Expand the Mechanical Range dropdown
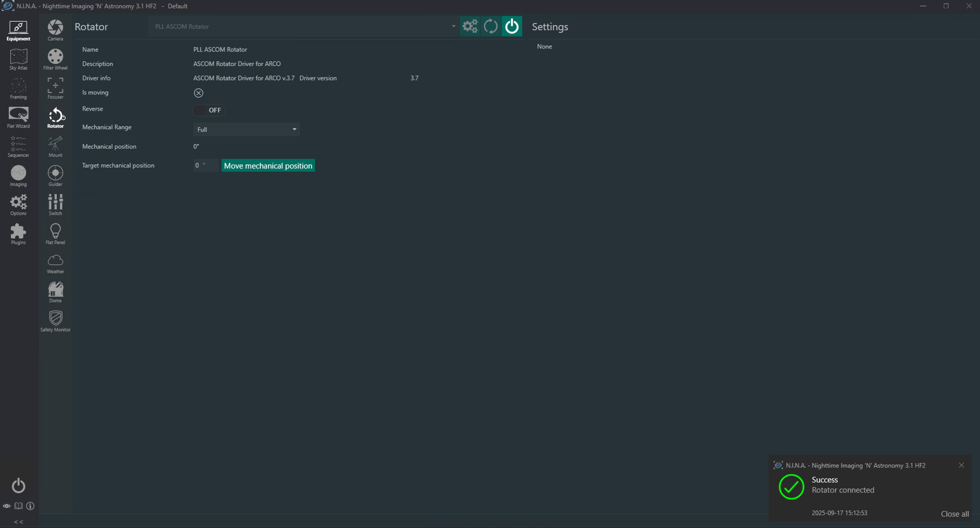Screen dimensions: 980x528 pyautogui.click(x=246, y=129)
